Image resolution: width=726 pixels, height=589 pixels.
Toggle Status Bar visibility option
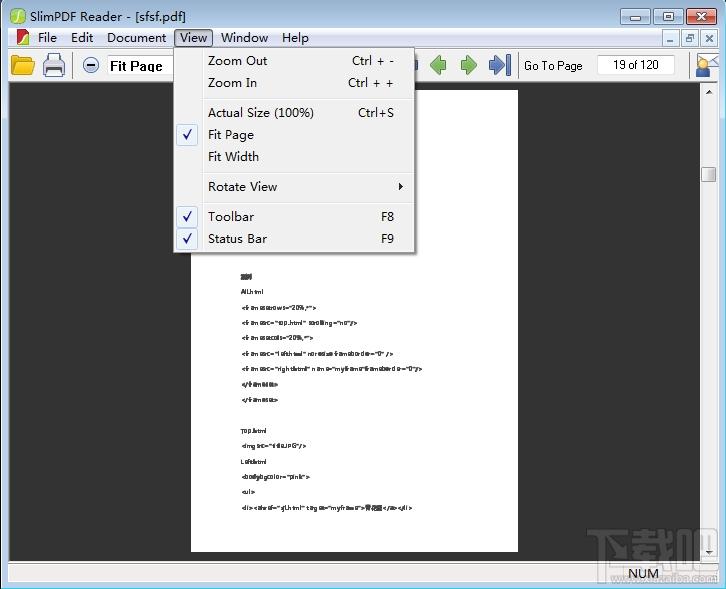tap(294, 238)
